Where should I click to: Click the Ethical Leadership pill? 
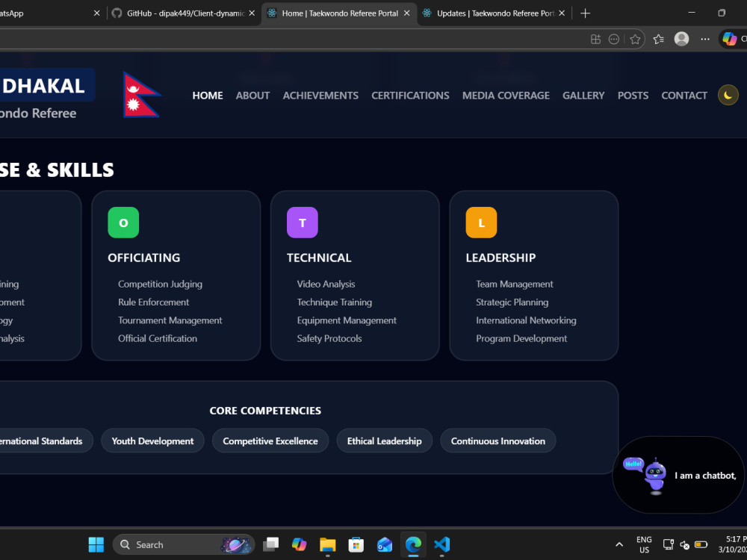(385, 441)
